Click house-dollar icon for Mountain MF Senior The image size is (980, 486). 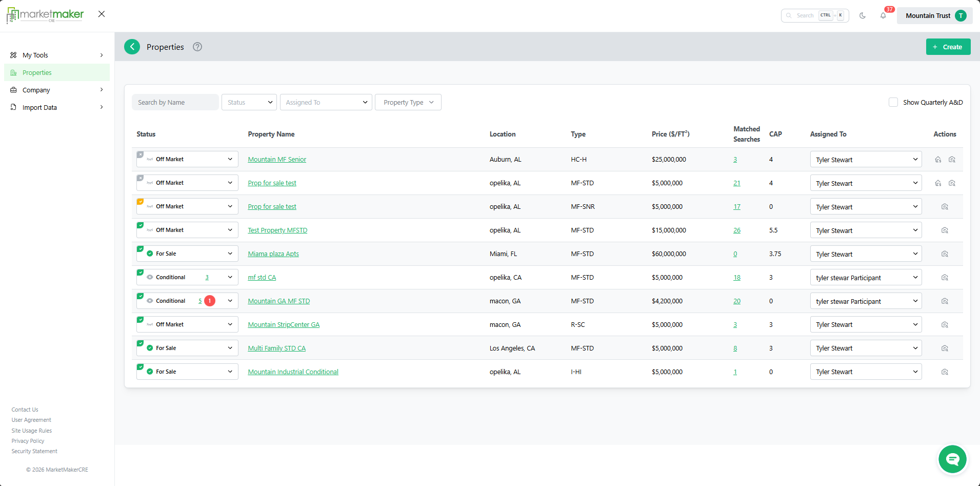938,160
